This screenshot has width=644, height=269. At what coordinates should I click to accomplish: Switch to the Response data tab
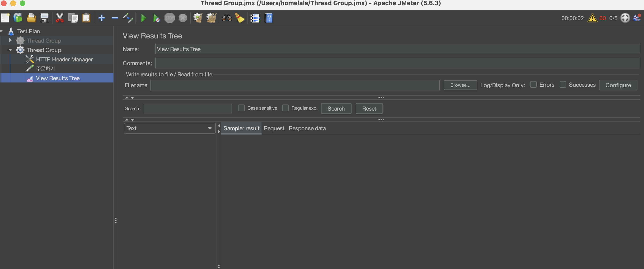(307, 128)
